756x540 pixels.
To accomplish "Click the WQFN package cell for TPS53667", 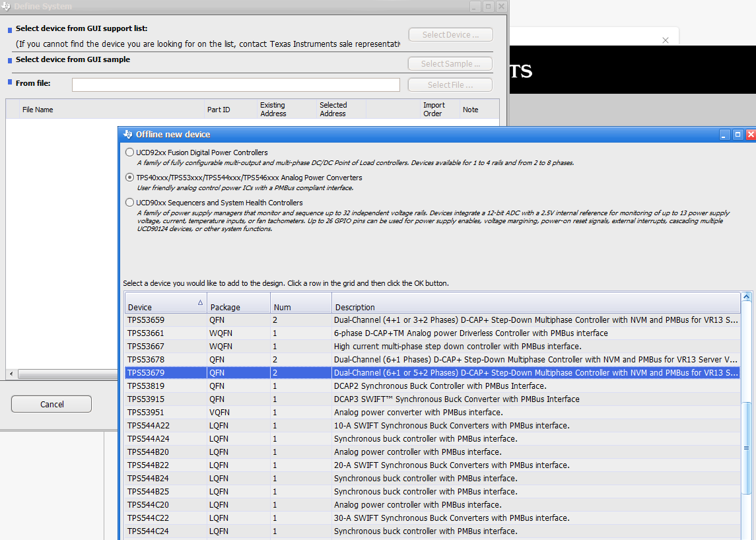I will tap(238, 346).
